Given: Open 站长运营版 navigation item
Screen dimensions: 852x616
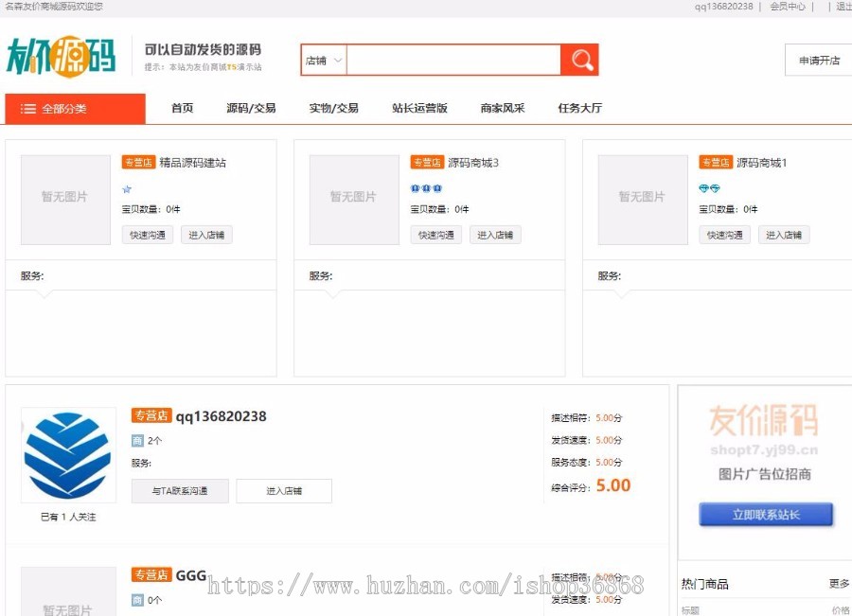Looking at the screenshot, I should (x=419, y=108).
